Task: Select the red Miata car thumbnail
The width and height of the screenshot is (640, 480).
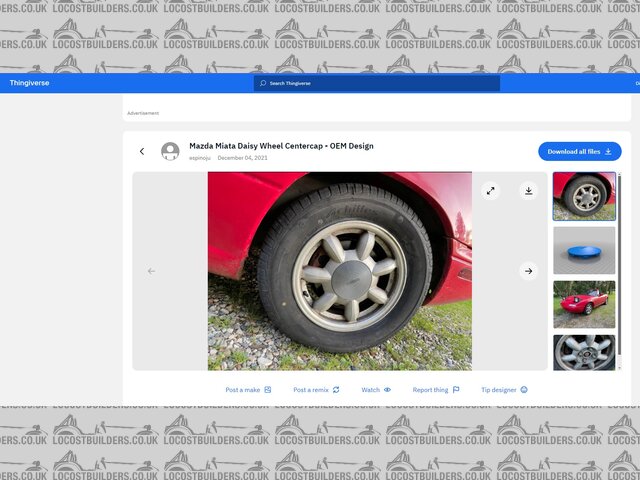Action: coord(584,304)
